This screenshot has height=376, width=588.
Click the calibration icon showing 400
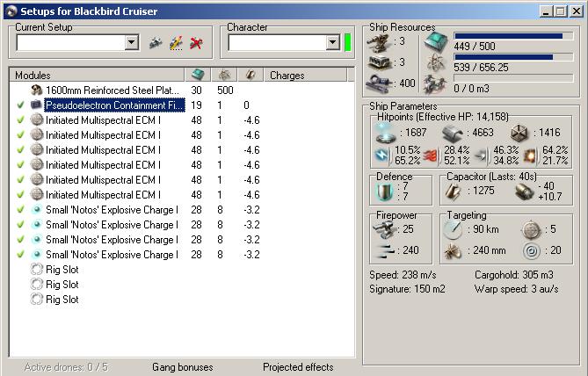pyautogui.click(x=379, y=83)
